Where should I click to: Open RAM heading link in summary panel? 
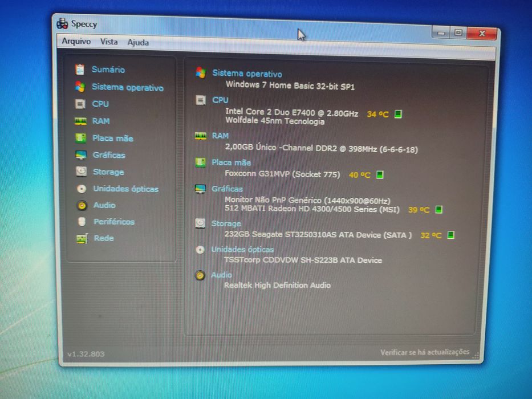(x=220, y=136)
